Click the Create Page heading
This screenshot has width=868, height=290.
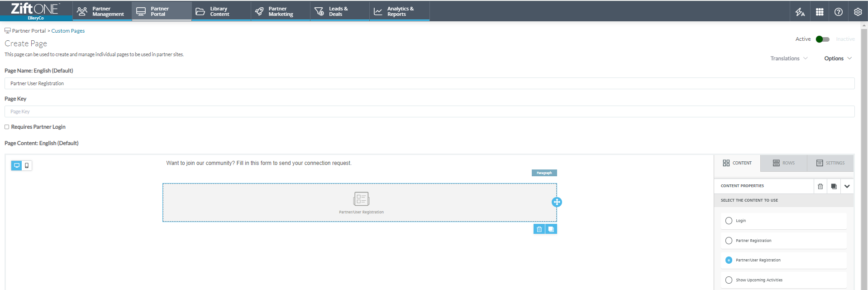coord(26,43)
